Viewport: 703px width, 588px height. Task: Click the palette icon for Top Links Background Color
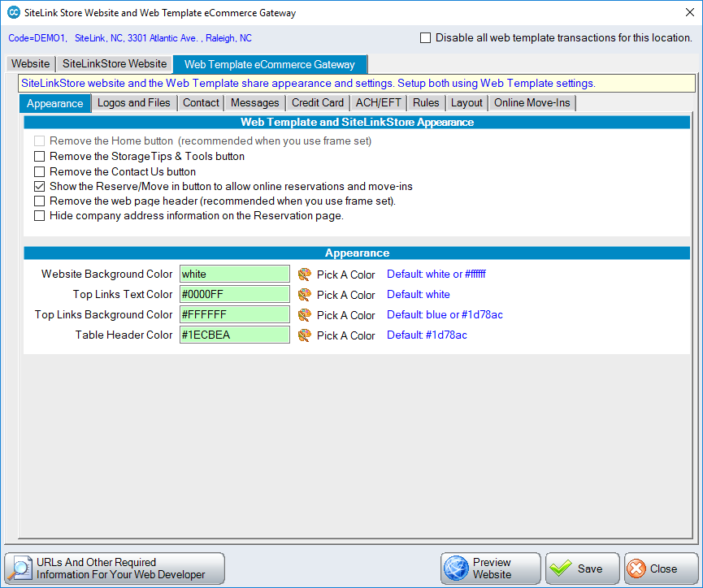tap(305, 315)
